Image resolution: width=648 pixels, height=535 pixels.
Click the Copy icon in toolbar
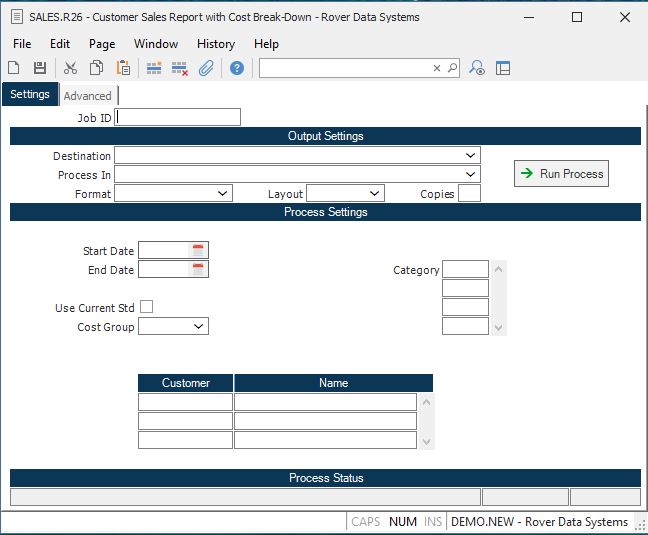point(97,68)
